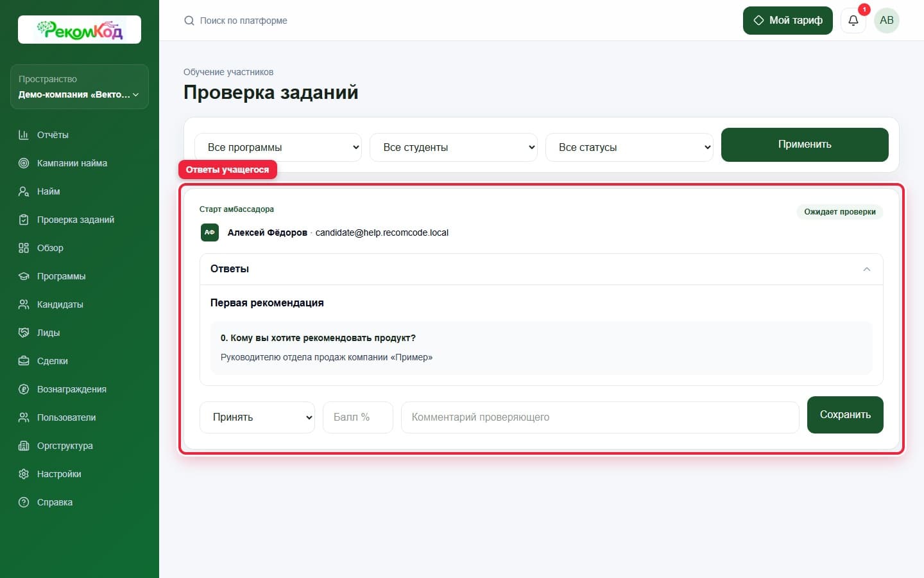Click the answer Руководителю отдела продаж text
This screenshot has width=924, height=578.
click(x=327, y=357)
